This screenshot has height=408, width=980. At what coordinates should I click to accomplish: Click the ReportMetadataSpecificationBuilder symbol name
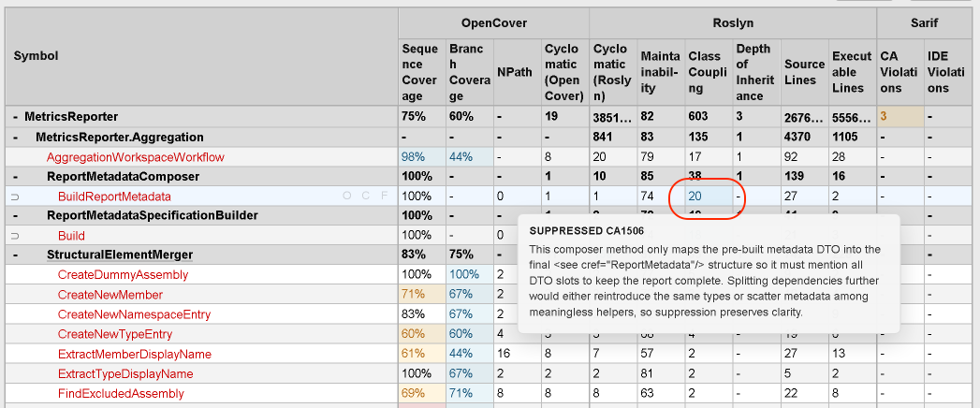154,215
